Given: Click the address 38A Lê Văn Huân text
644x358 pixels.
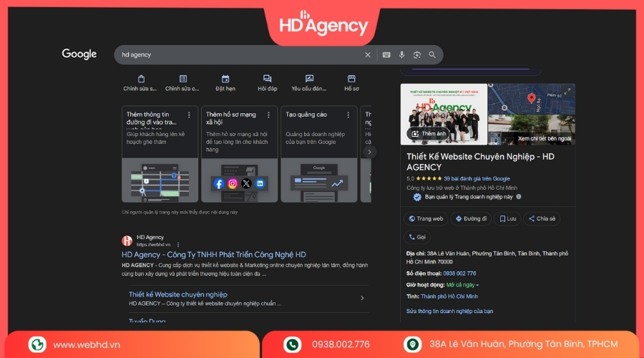Looking at the screenshot, I should click(x=487, y=258).
